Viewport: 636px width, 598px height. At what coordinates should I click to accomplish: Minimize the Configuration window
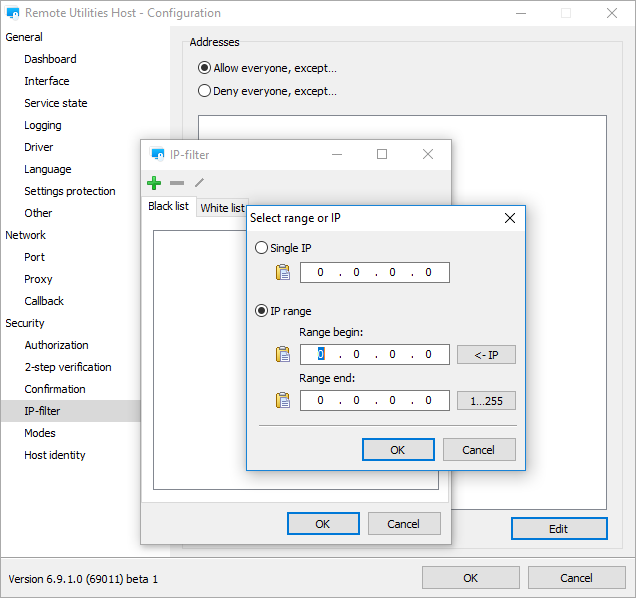click(x=521, y=13)
